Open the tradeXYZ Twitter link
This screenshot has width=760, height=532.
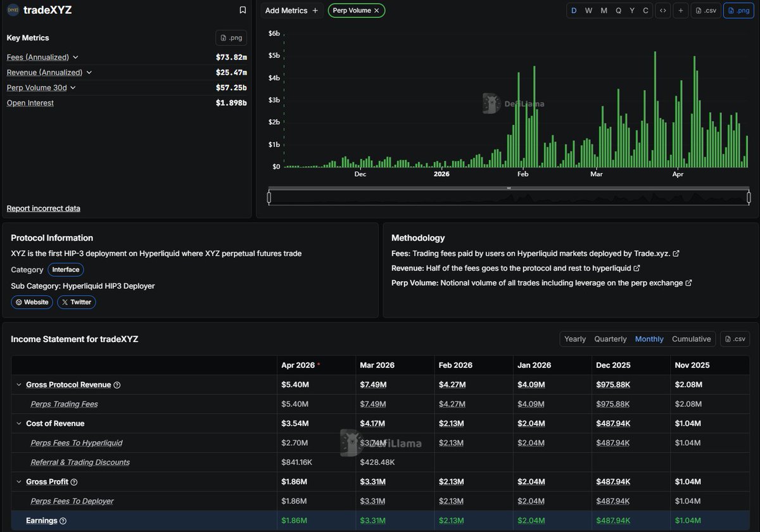[x=77, y=302]
